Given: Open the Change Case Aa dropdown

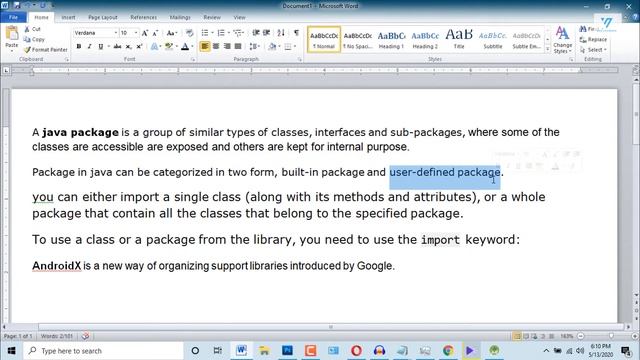Looking at the screenshot, I should pyautogui.click(x=171, y=33).
